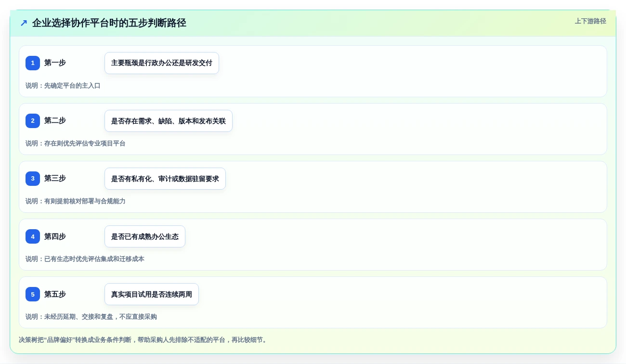Image resolution: width=626 pixels, height=364 pixels.
Task: Click the note 说明：存在则优先评估专业项目平台
Action: pyautogui.click(x=76, y=143)
